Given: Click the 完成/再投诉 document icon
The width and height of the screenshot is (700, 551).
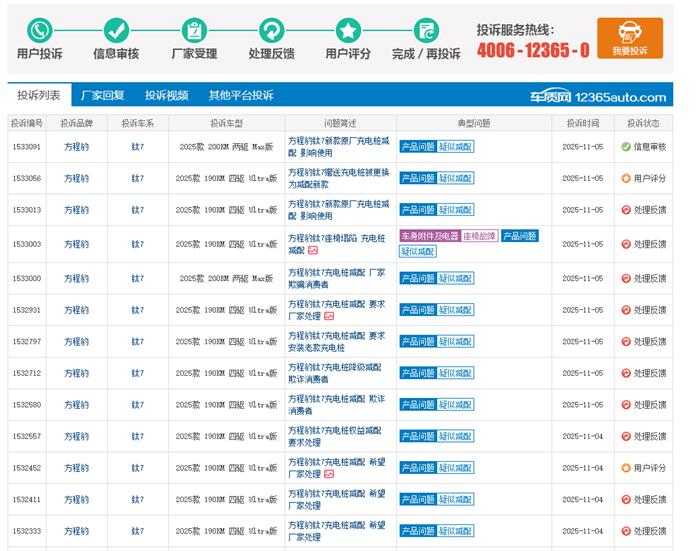Looking at the screenshot, I should pyautogui.click(x=426, y=30).
